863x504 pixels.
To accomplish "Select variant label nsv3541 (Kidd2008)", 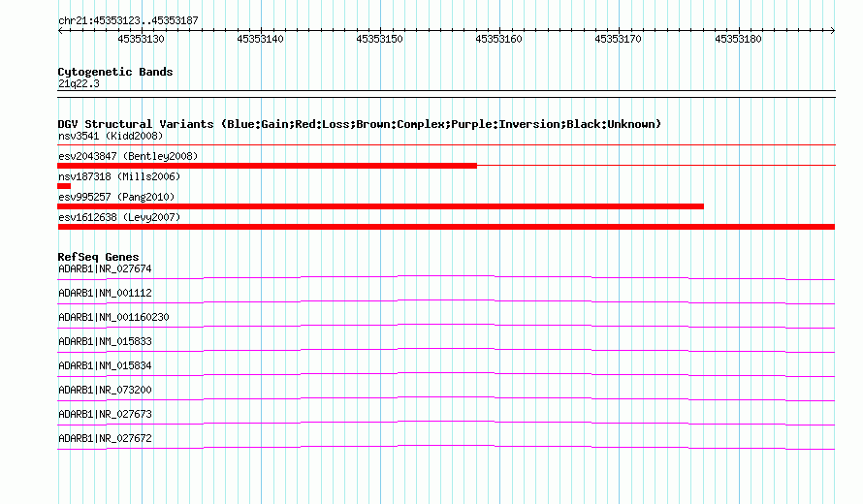I will [x=111, y=136].
